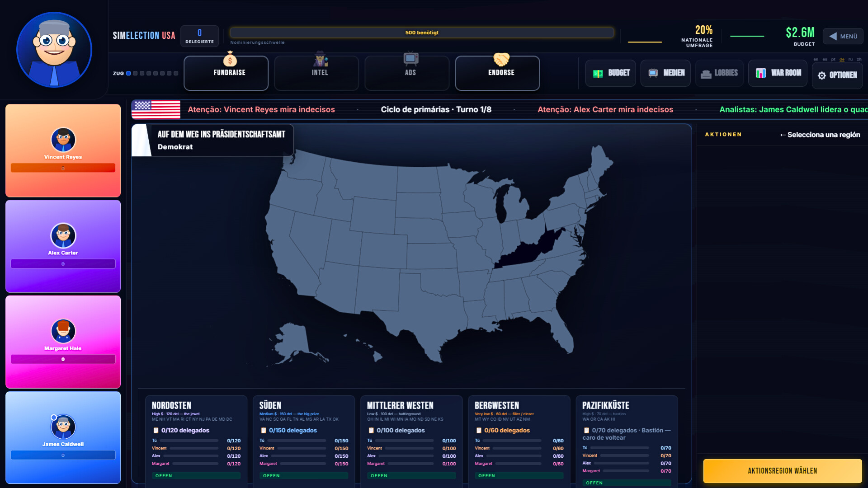The width and height of the screenshot is (868, 488).
Task: Switch language to Portuguese (pt)
Action: (833, 59)
